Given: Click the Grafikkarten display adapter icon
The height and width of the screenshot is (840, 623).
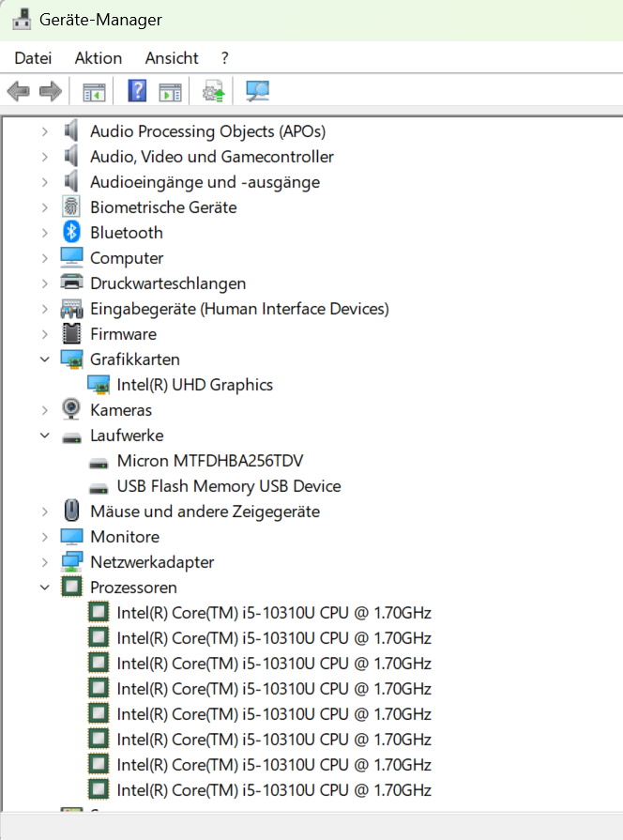Looking at the screenshot, I should pyautogui.click(x=71, y=359).
